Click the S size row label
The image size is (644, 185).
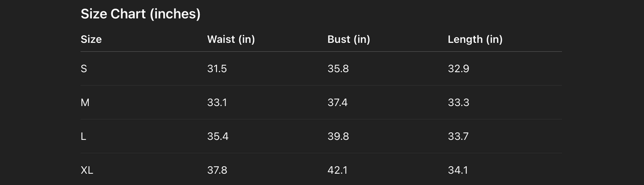tap(84, 69)
